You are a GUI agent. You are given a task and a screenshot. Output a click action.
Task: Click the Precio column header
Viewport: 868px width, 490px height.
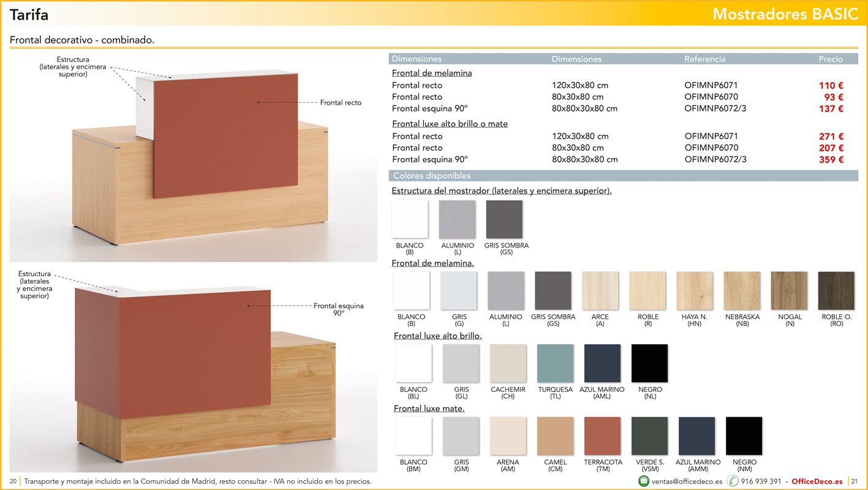[x=831, y=59]
